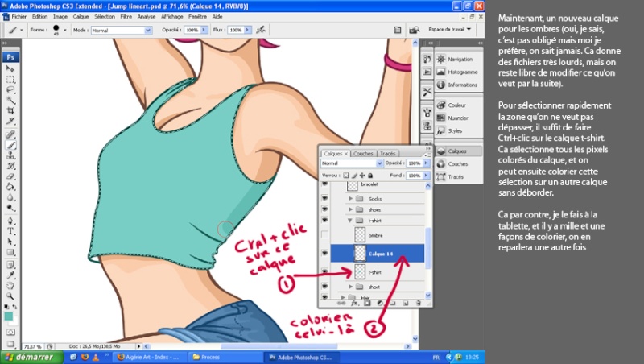Hide the Socks group
Viewport: 644px width, 364px height.
coord(325,198)
